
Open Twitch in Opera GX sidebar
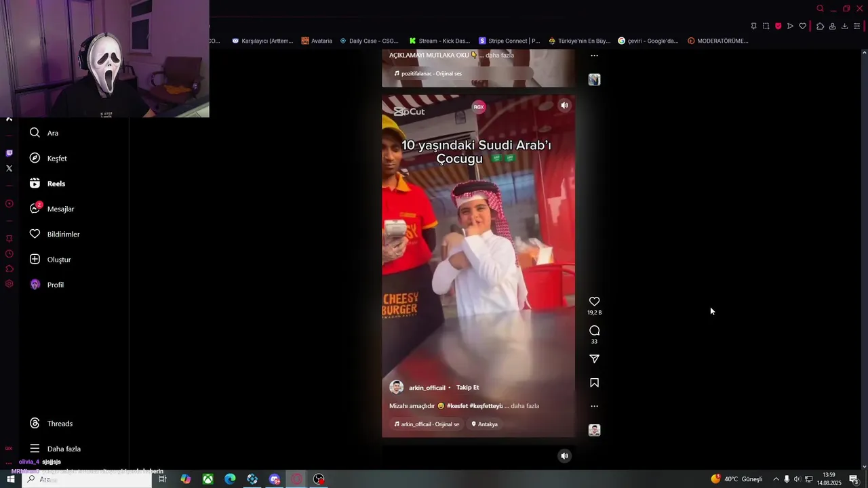pos(9,153)
